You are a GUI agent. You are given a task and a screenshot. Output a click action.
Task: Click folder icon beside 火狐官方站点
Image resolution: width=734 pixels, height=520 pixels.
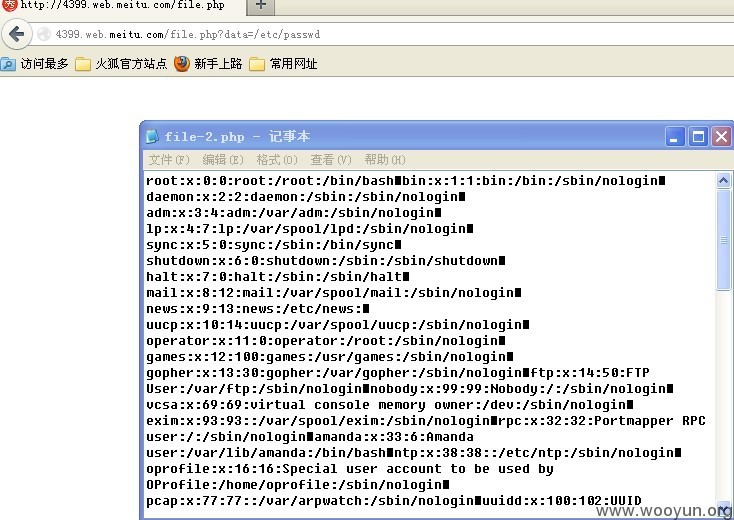(x=83, y=64)
